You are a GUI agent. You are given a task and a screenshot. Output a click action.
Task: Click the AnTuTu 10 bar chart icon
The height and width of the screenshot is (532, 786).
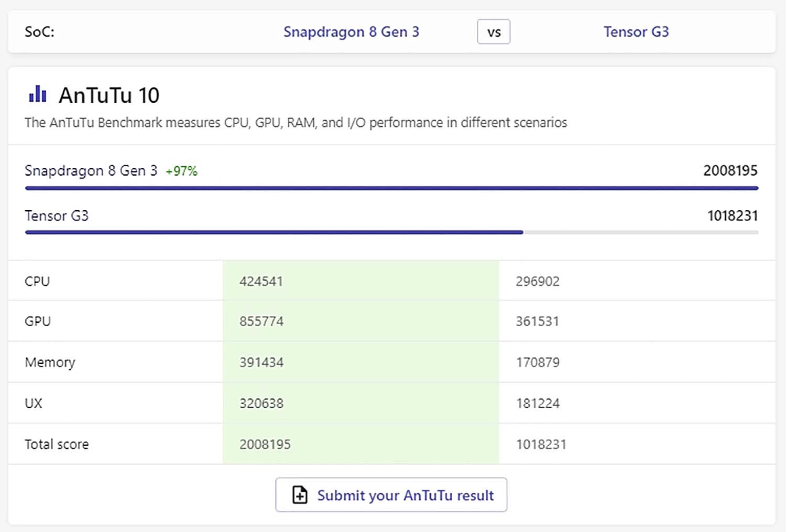tap(38, 94)
